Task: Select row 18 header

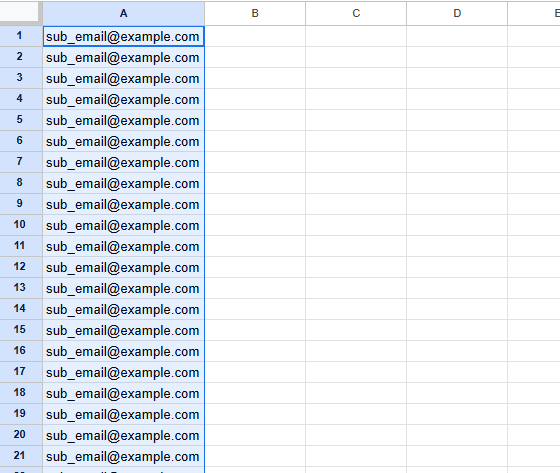Action: [x=20, y=393]
